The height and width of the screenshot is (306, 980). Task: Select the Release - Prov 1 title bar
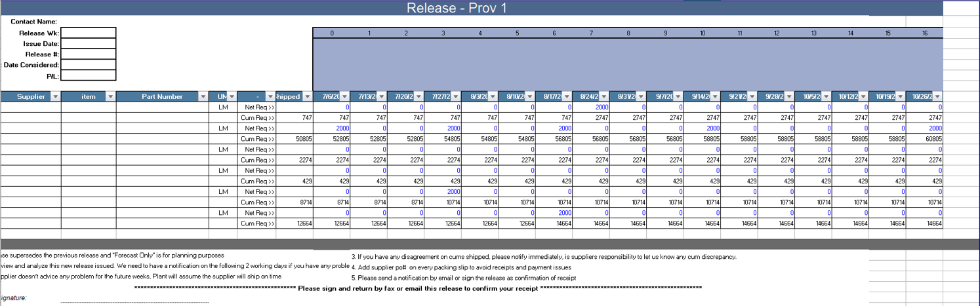456,8
